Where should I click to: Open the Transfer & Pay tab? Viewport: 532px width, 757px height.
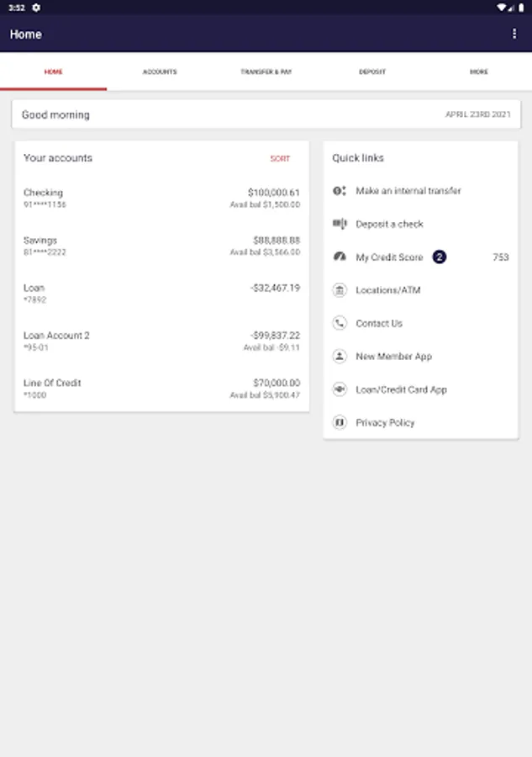pos(266,71)
